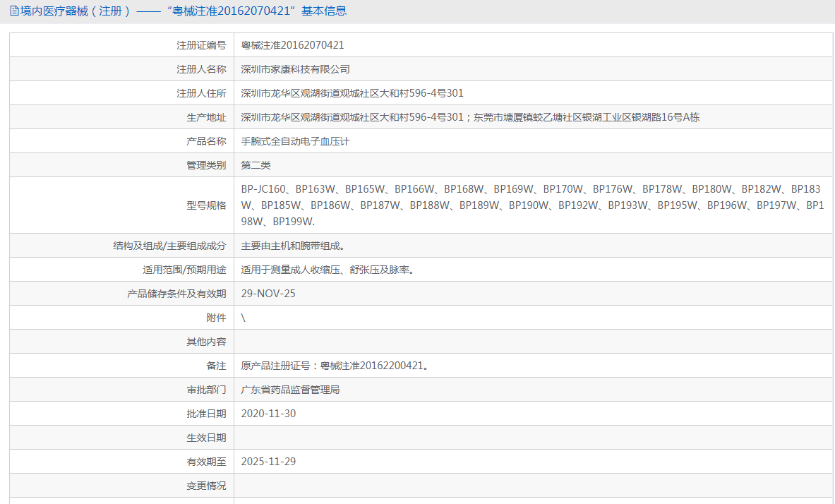This screenshot has height=504, width=835.
Task: Select the 备注 label
Action: click(x=216, y=366)
